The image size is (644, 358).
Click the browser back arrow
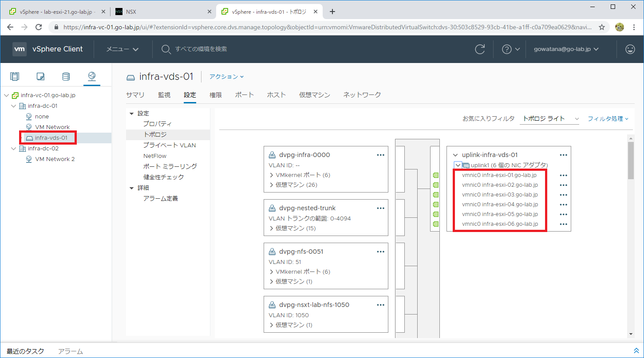pos(11,28)
